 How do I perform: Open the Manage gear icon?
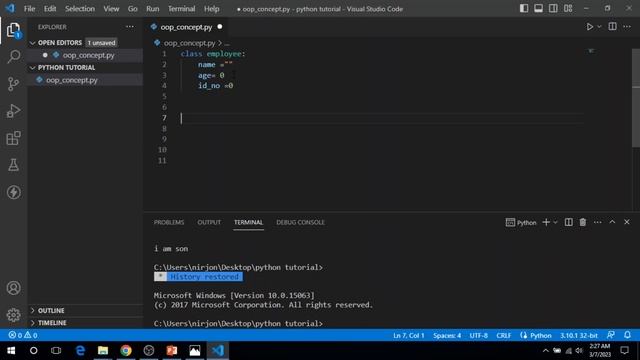tap(13, 315)
